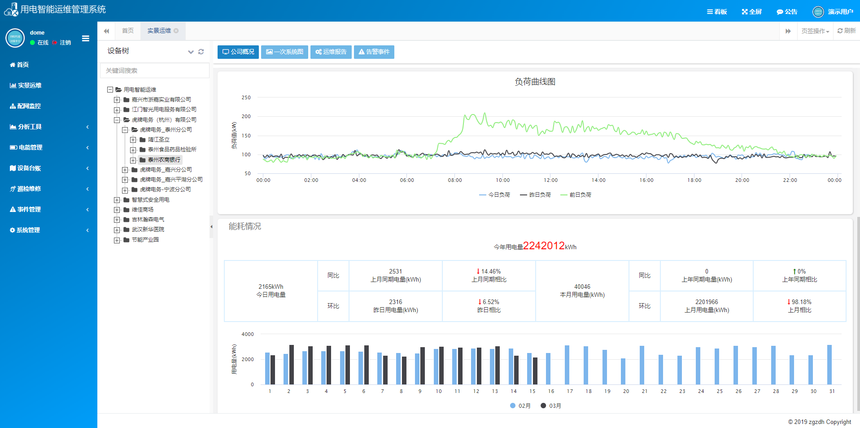Screen dimensions: 860x428
Task: Expand the 分析工具 sidebar menu
Action: pyautogui.click(x=48, y=127)
